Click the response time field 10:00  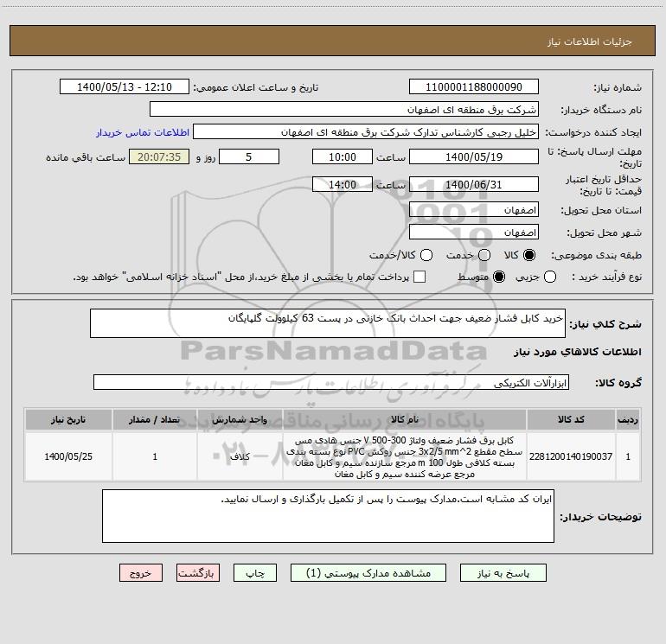click(343, 156)
